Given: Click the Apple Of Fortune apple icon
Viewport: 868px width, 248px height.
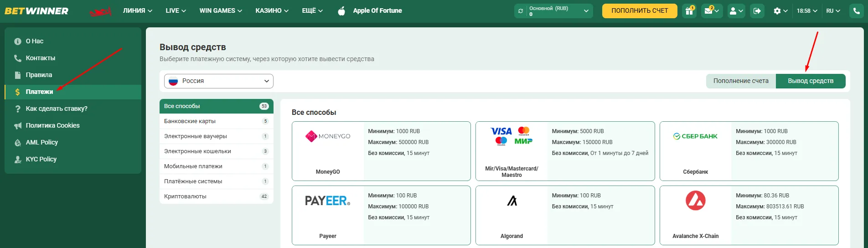Looking at the screenshot, I should pyautogui.click(x=341, y=10).
